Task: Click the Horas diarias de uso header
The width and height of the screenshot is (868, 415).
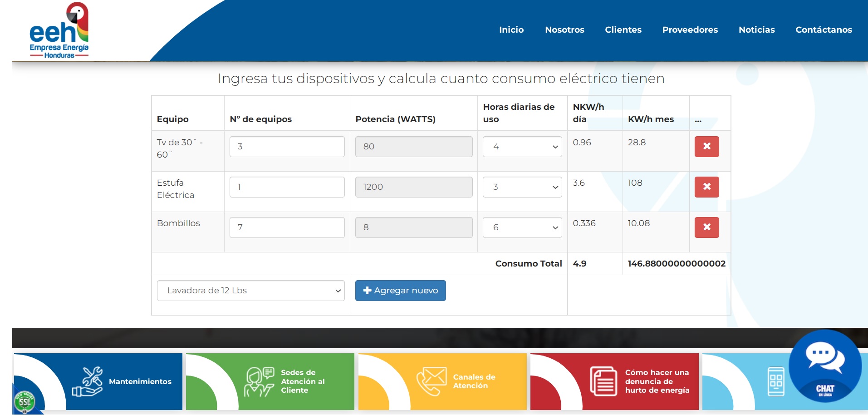Action: pyautogui.click(x=519, y=113)
